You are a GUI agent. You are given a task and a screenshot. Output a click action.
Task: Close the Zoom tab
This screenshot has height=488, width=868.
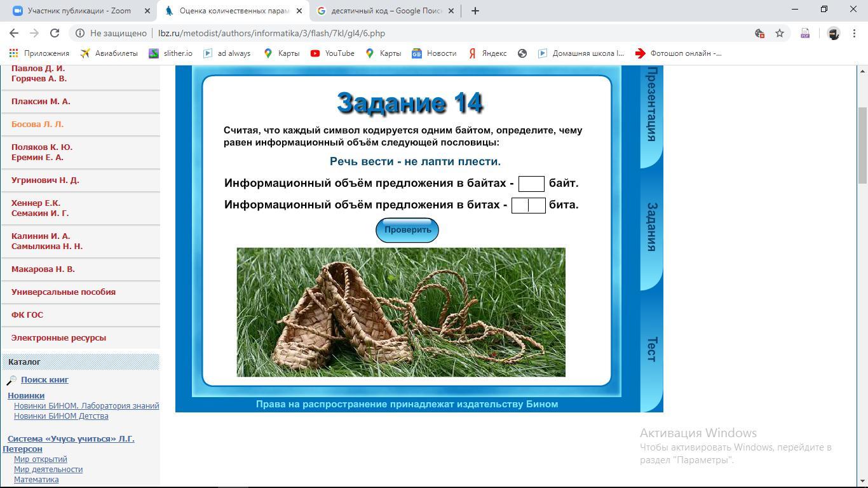tap(147, 11)
